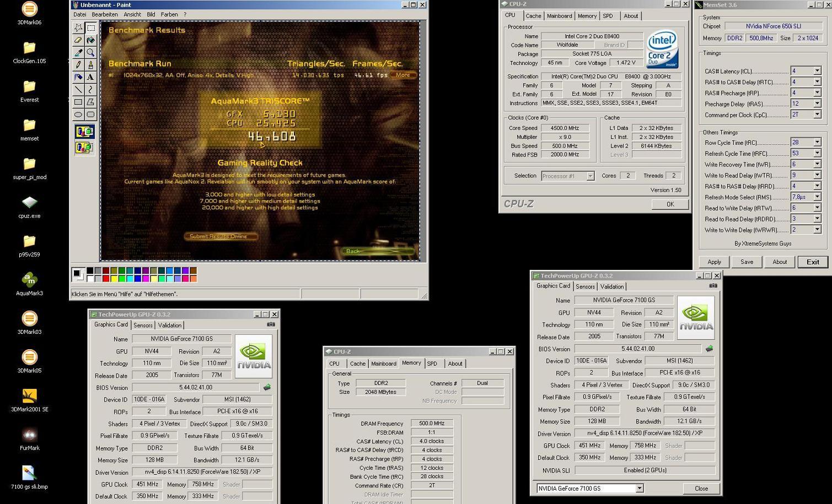Viewport: 832px width, 504px height.
Task: Open the RAS# to CAS# Delay (tRTC) dropdown
Action: pos(817,82)
